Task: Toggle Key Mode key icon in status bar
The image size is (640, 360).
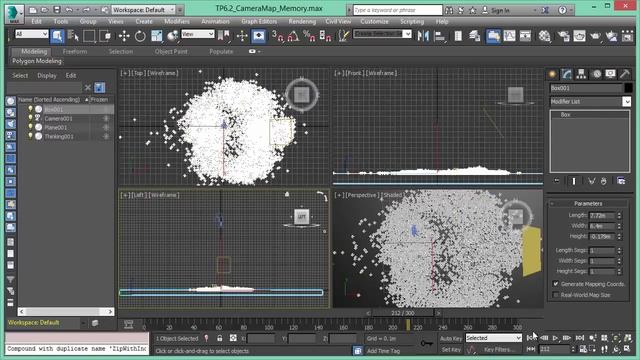Action: 427,343
